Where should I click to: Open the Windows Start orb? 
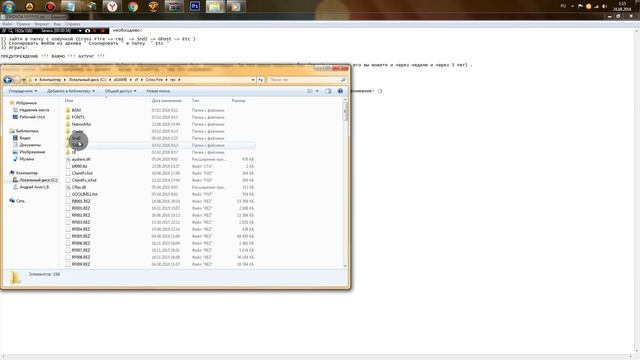[9, 6]
